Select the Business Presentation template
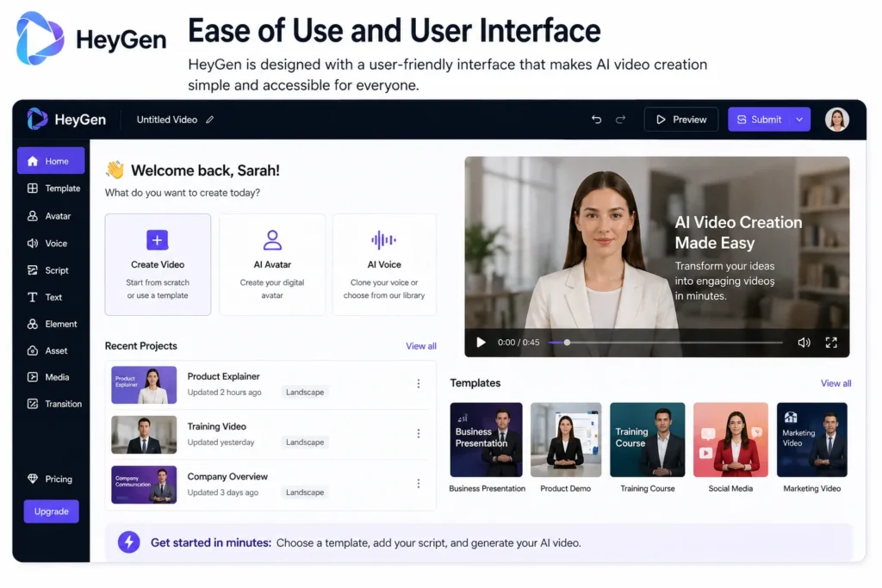 click(486, 440)
